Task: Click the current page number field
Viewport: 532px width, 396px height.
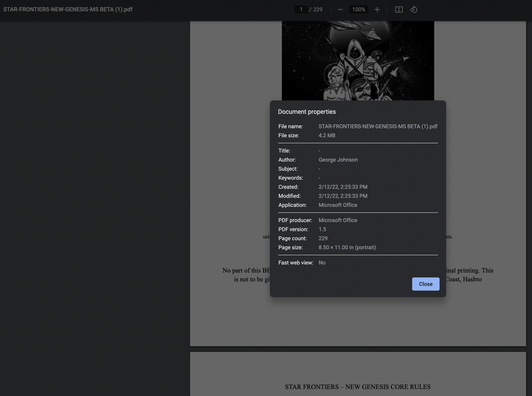Action: (x=301, y=10)
